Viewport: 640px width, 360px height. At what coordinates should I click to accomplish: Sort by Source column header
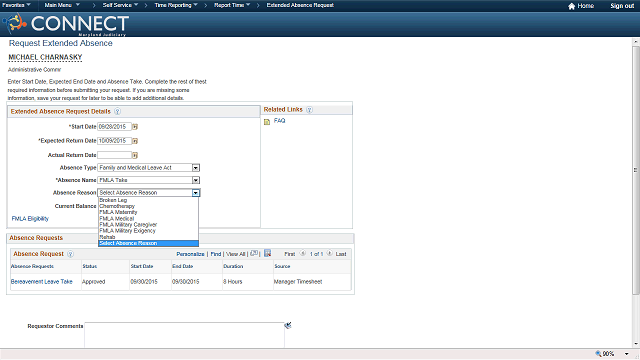(x=282, y=266)
